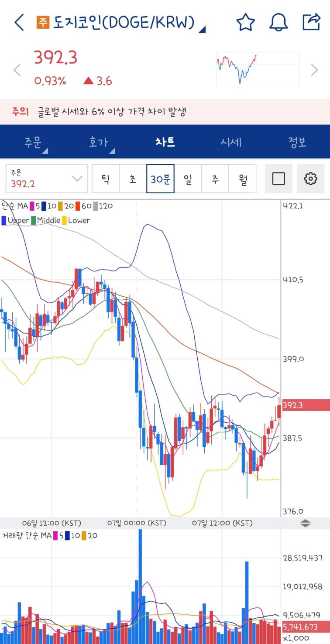The height and width of the screenshot is (644, 330).
Task: Share this chart using the share icon
Action: tap(311, 22)
